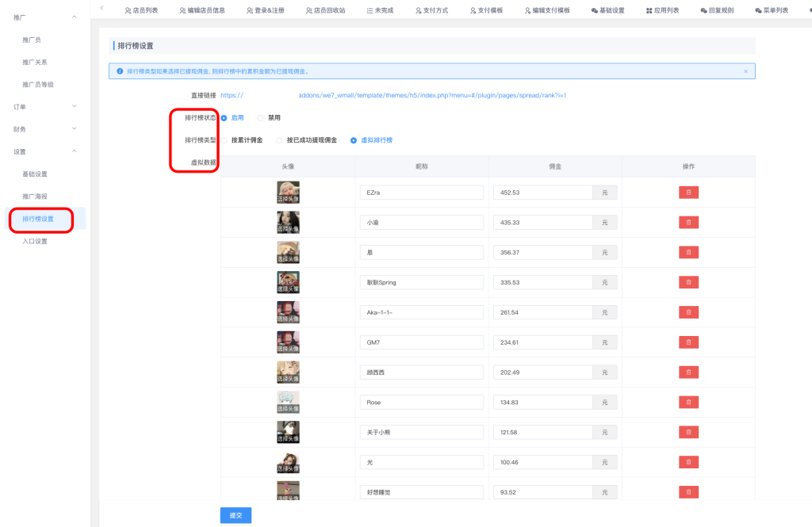Delete the 取取Spring row with trash icon
This screenshot has width=812, height=527.
(x=688, y=281)
